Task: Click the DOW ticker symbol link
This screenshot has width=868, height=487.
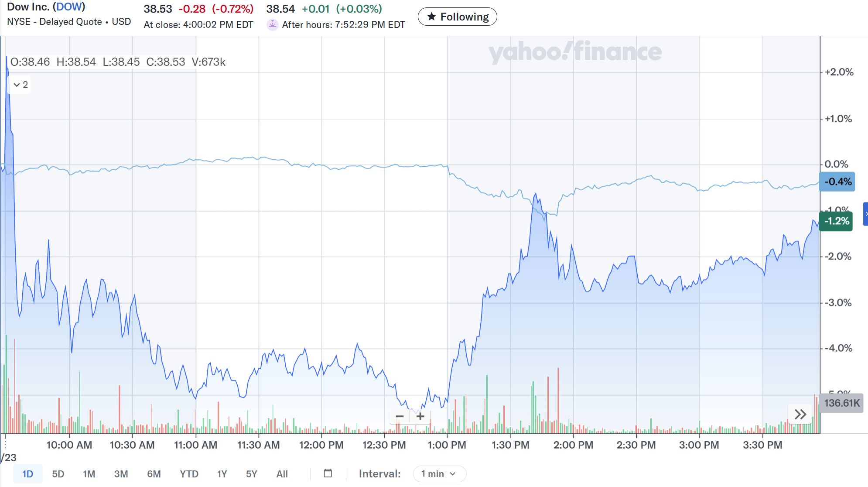Action: coord(69,7)
